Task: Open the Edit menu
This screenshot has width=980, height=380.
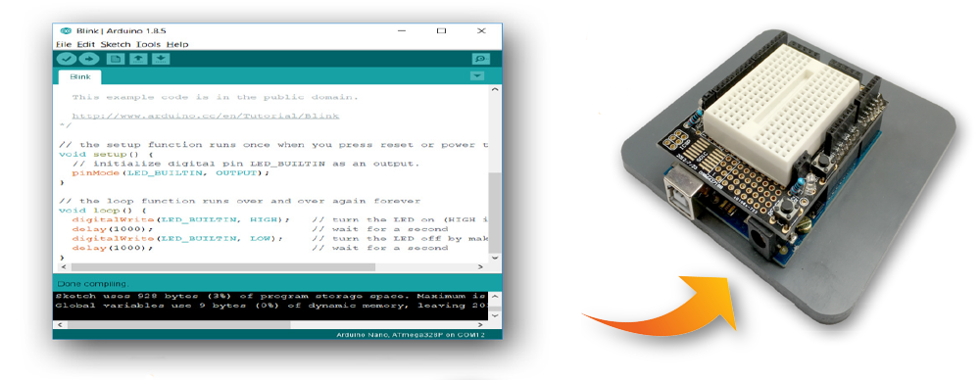Action: (85, 44)
